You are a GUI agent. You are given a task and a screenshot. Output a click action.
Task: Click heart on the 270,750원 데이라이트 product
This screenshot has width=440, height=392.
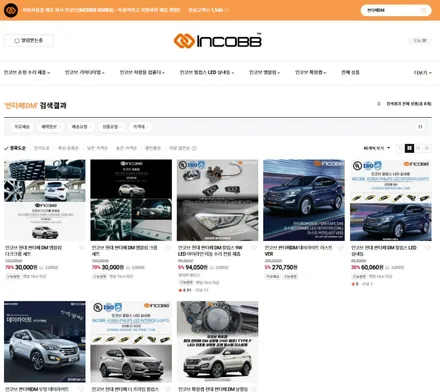[341, 248]
